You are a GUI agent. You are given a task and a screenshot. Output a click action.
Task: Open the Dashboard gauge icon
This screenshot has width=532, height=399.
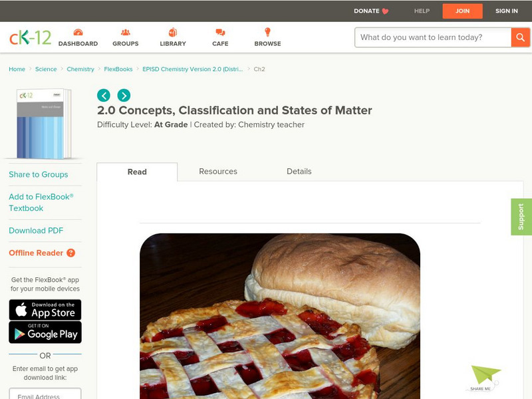pyautogui.click(x=78, y=32)
